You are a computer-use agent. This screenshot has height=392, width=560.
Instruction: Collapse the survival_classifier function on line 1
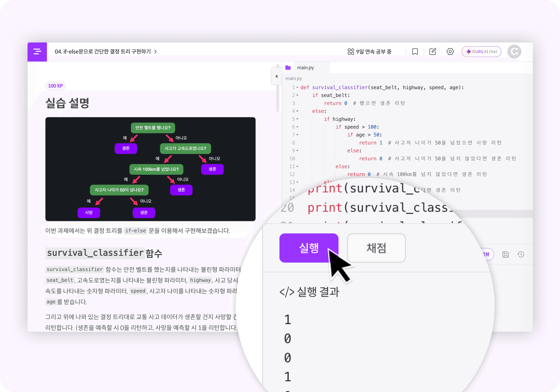297,87
